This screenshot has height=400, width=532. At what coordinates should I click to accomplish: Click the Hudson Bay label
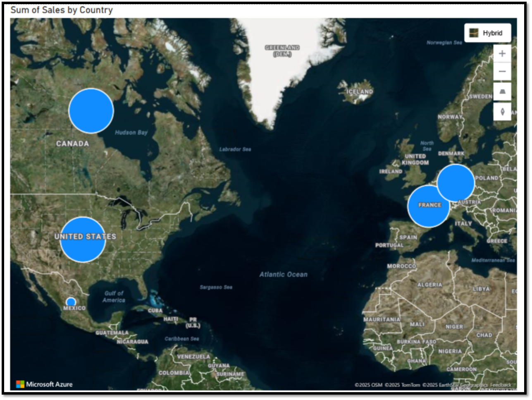point(131,132)
